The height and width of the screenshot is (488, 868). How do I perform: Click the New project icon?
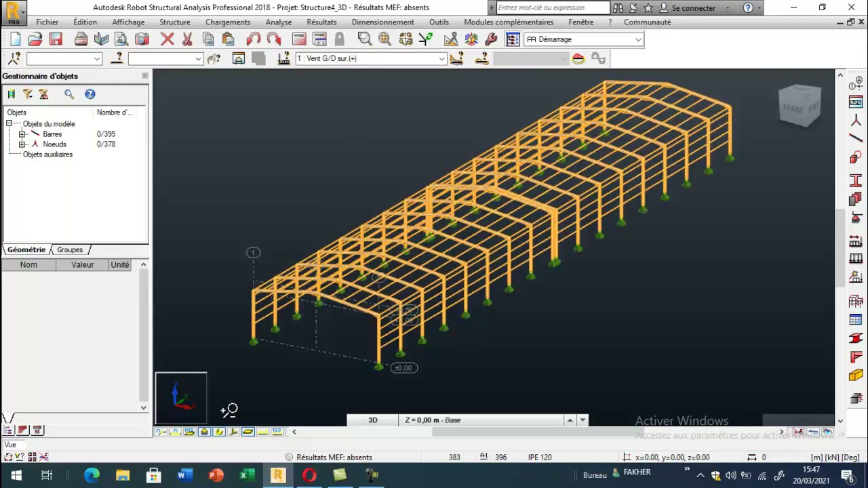(x=16, y=39)
